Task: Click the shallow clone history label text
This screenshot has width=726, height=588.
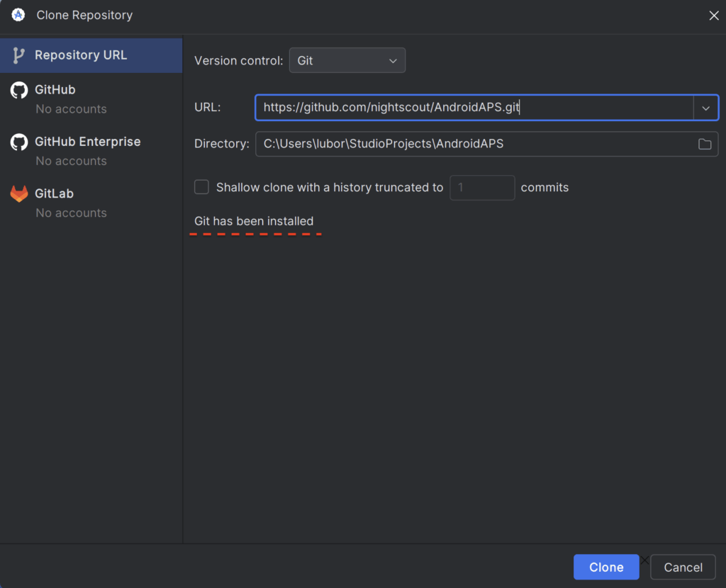Action: tap(329, 188)
